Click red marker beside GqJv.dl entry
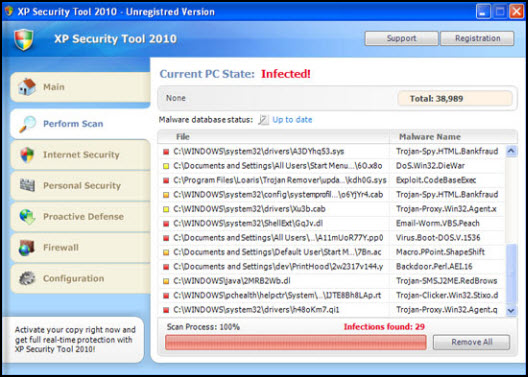 point(166,224)
